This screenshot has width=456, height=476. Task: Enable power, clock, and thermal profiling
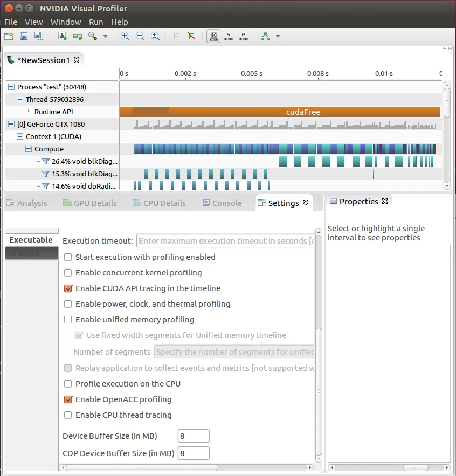click(68, 304)
